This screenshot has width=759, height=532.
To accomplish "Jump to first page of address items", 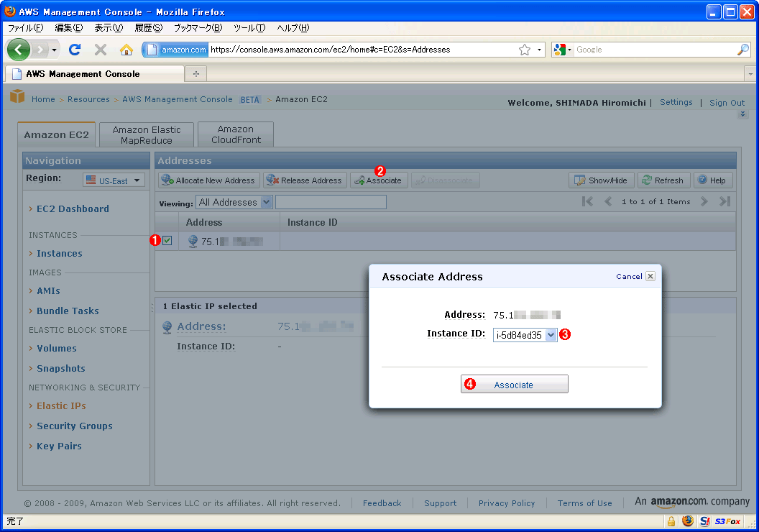I will pyautogui.click(x=587, y=201).
